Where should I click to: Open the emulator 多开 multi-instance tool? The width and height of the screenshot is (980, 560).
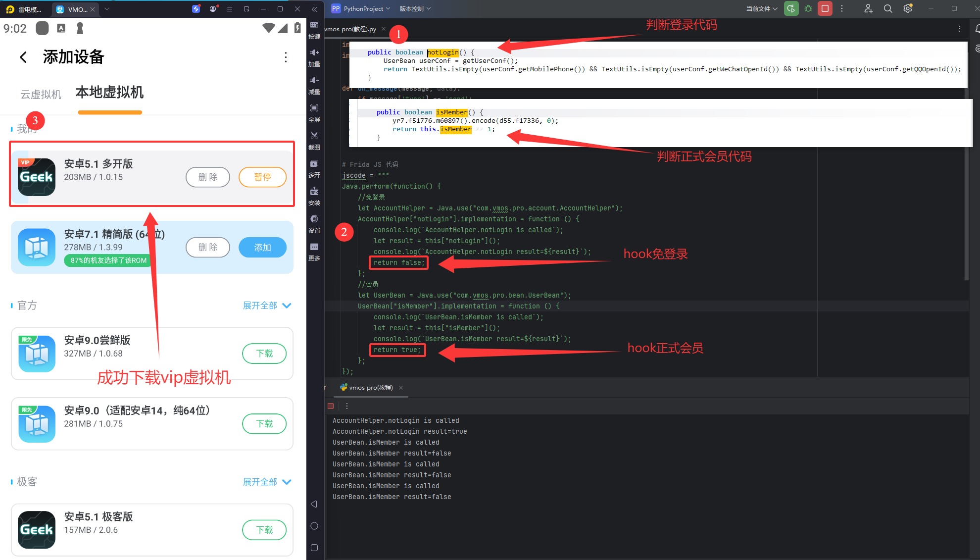tap(314, 169)
